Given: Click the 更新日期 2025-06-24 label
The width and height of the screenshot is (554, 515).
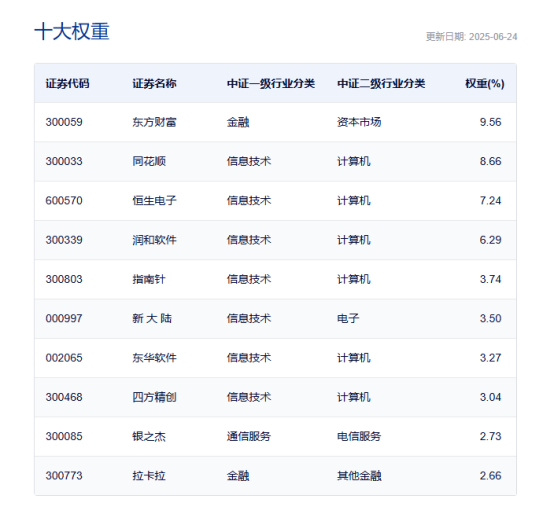Looking at the screenshot, I should (x=471, y=37).
